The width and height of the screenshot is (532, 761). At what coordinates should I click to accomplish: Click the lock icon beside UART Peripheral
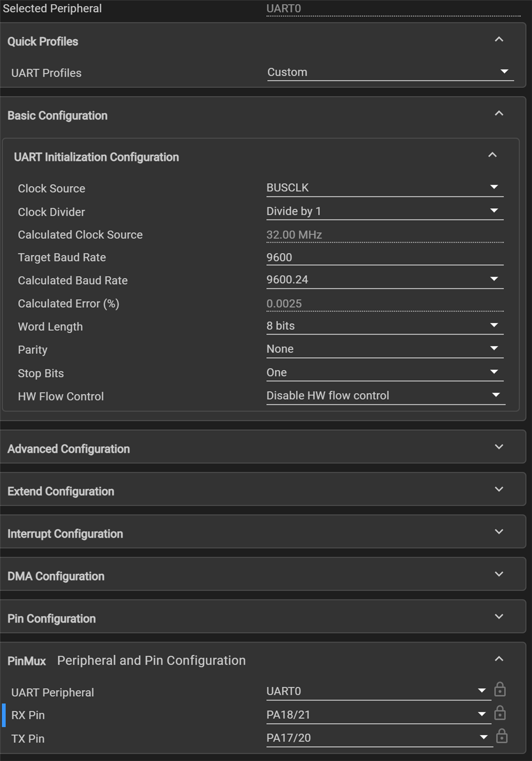click(x=500, y=690)
